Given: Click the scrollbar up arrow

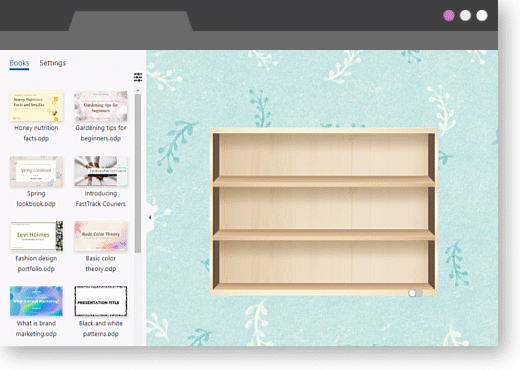Looking at the screenshot, I should coord(138,90).
